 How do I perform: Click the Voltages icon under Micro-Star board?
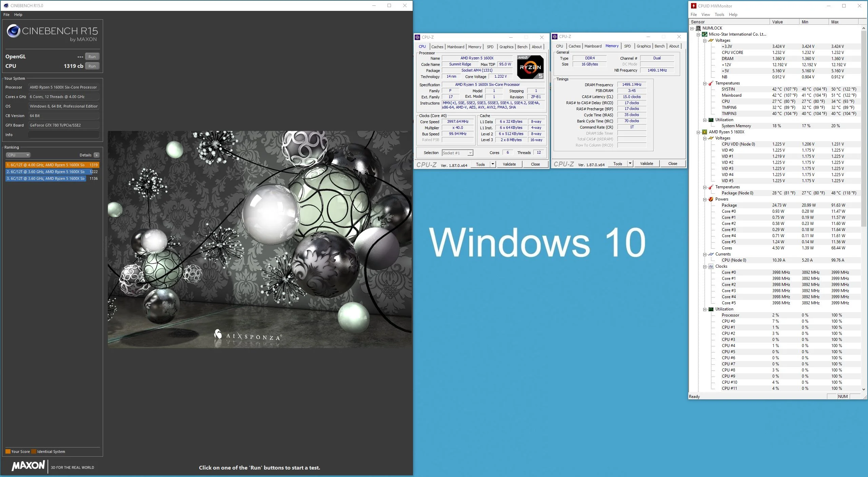pyautogui.click(x=711, y=40)
